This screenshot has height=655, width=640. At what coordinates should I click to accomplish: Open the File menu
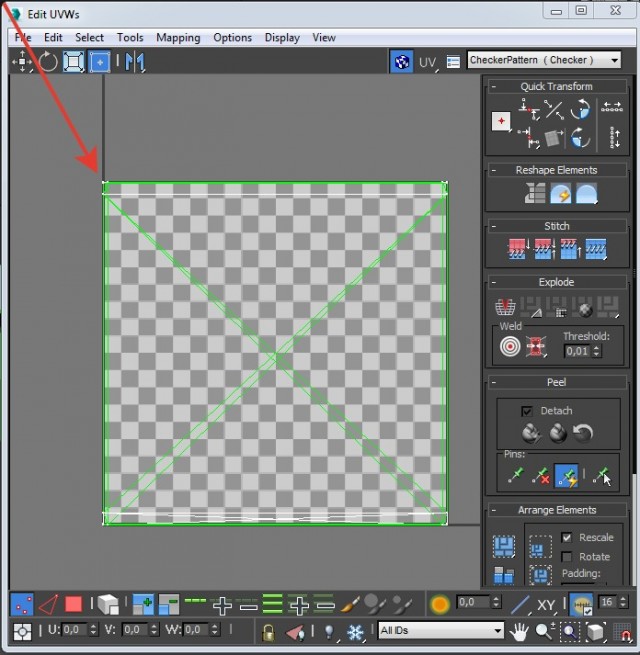(x=23, y=38)
